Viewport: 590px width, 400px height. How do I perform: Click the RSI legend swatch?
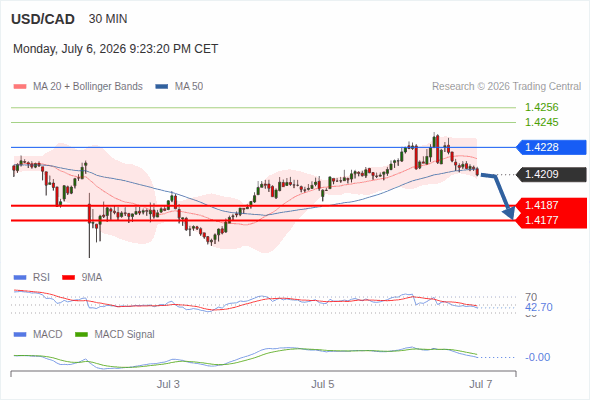click(x=20, y=278)
